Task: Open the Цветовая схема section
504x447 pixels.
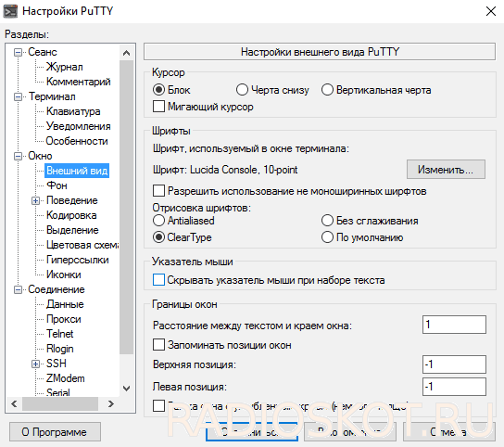Action: coord(82,245)
